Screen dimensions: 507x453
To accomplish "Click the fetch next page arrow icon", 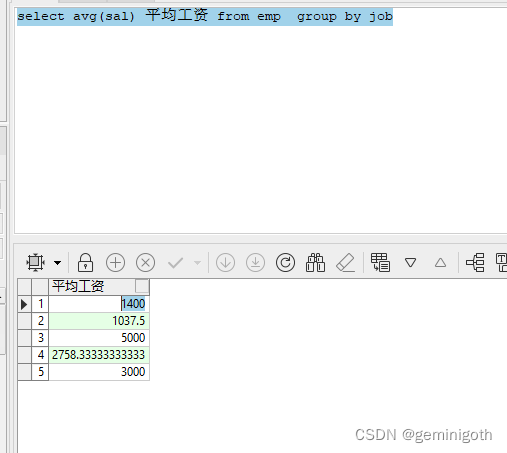I will [x=225, y=263].
